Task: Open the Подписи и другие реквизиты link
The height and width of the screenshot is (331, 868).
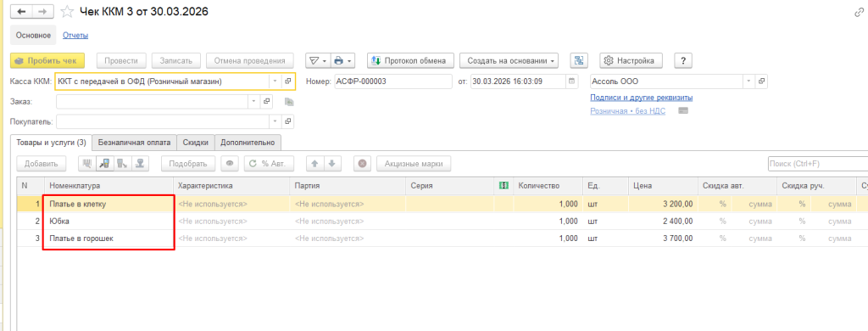Action: (x=642, y=98)
